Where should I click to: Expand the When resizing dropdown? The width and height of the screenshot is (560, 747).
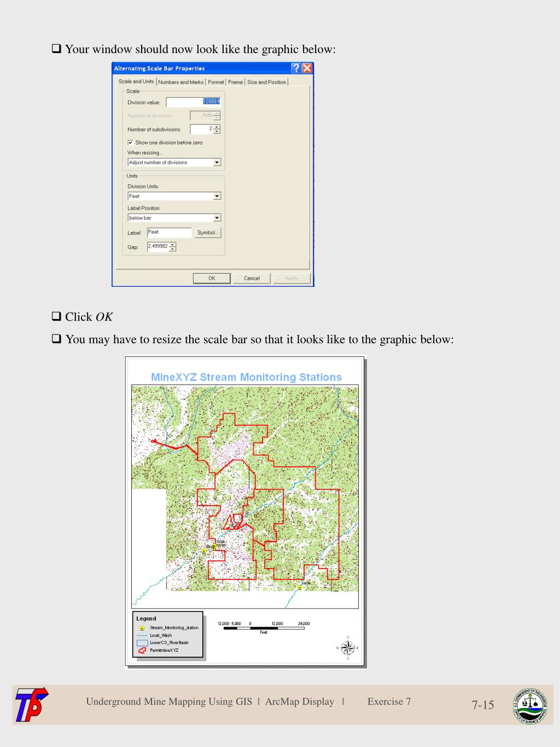[x=217, y=163]
